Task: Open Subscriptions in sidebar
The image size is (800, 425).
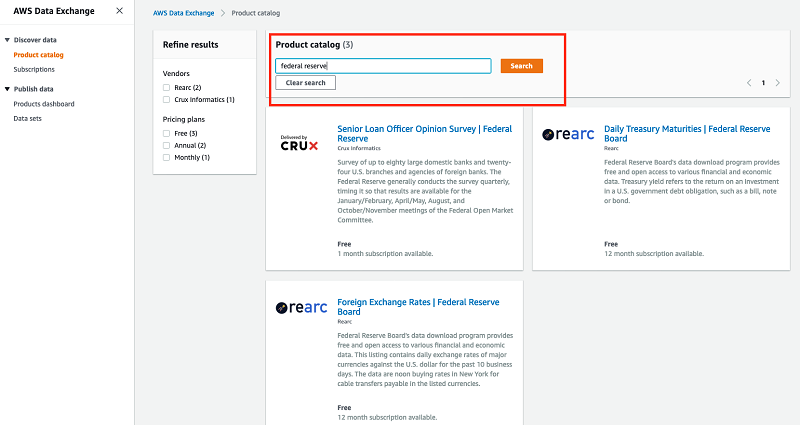Action: click(34, 69)
